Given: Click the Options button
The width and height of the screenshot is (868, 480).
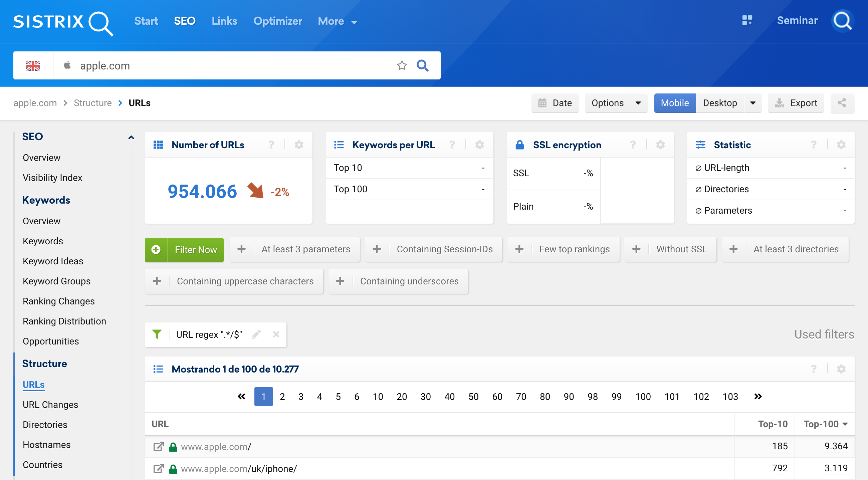Looking at the screenshot, I should click(x=608, y=103).
